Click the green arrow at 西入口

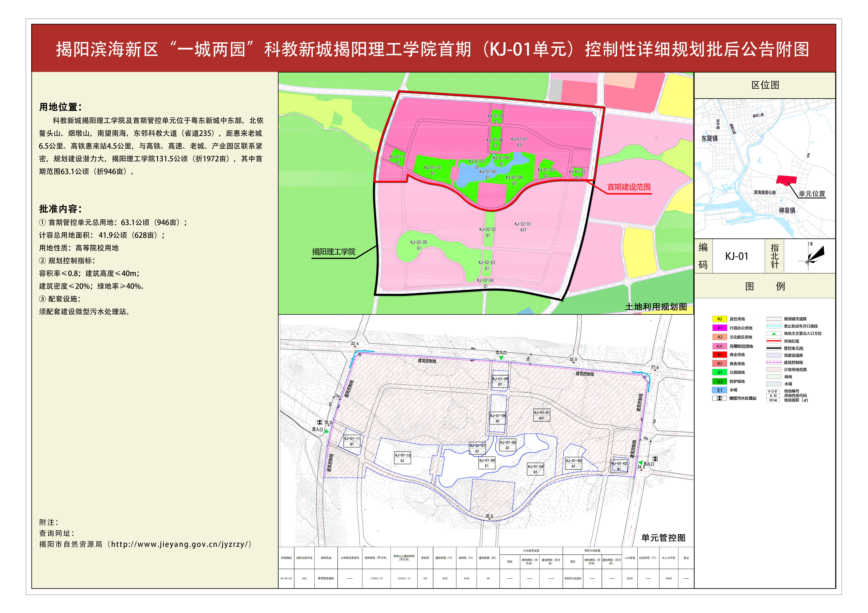point(327,431)
